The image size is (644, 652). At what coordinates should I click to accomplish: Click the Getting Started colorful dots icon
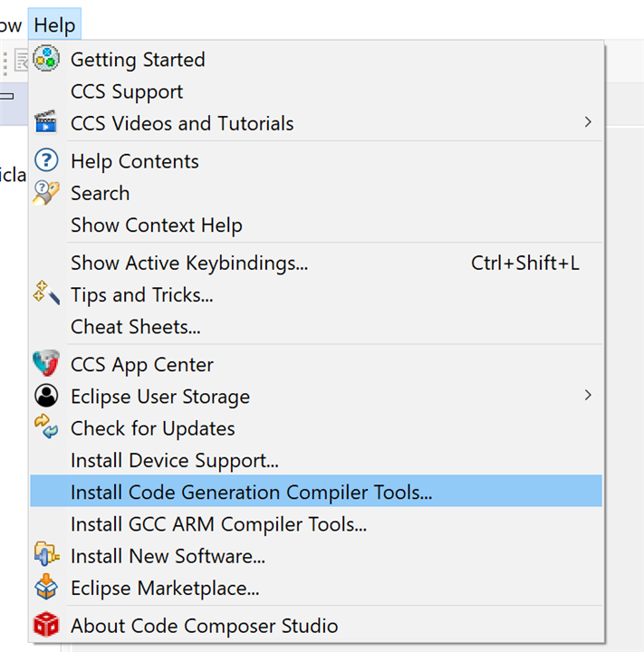click(46, 59)
